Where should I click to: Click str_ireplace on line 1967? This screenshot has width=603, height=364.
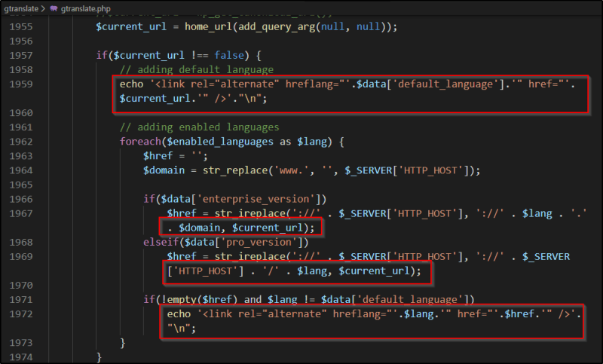pos(250,213)
